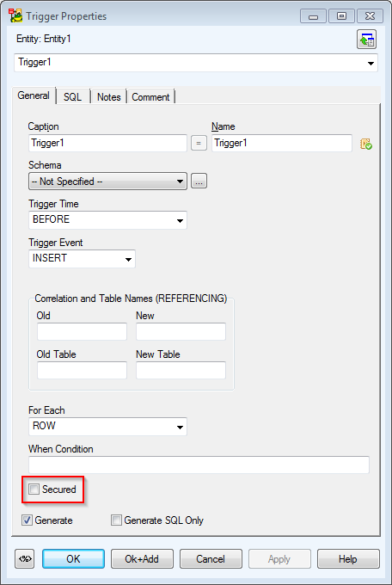
Task: Open the For Each ROW dropdown
Action: tap(107, 427)
